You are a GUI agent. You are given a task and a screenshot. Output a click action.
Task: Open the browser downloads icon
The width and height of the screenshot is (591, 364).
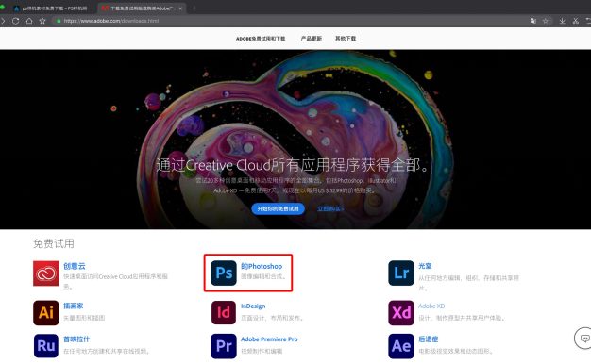point(562,21)
